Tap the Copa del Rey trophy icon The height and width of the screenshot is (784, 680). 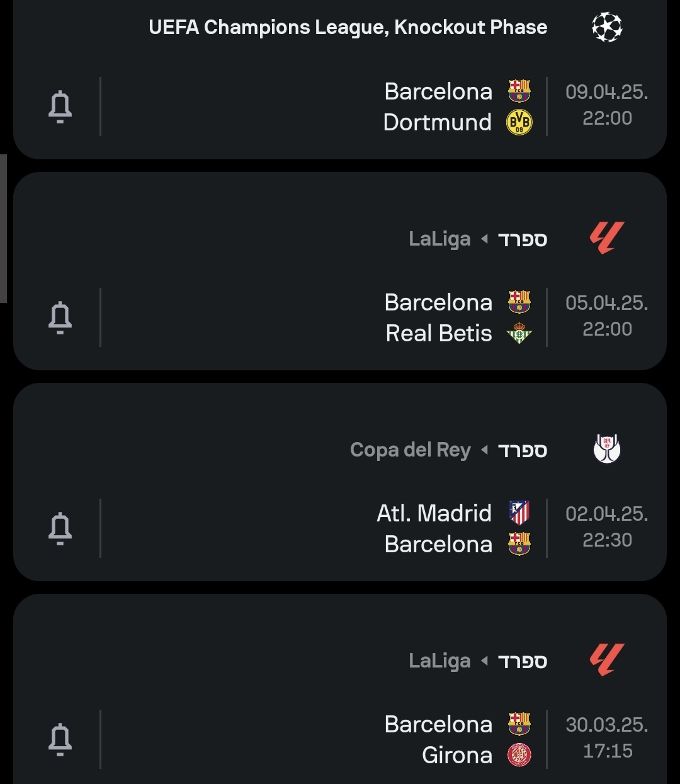pyautogui.click(x=607, y=449)
